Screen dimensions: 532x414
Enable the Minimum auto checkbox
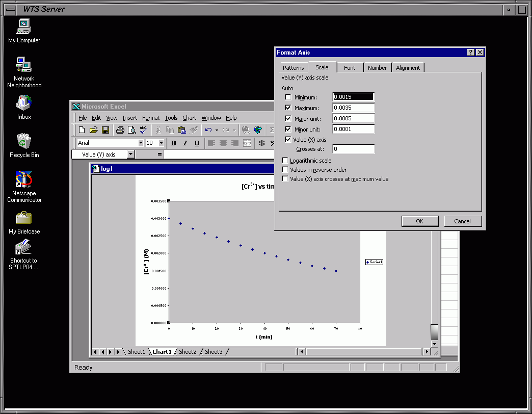(288, 97)
